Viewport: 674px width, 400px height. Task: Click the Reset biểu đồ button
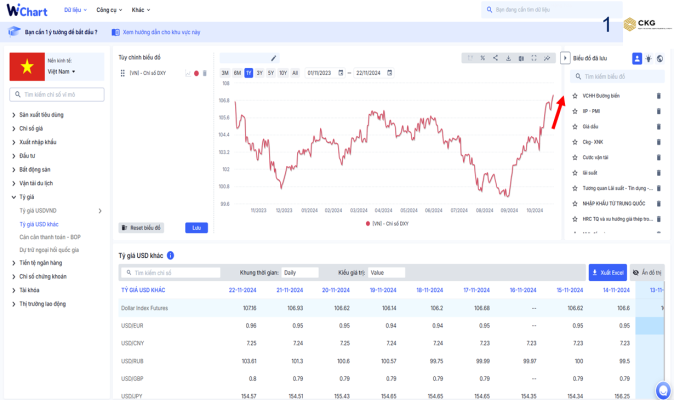pyautogui.click(x=141, y=228)
